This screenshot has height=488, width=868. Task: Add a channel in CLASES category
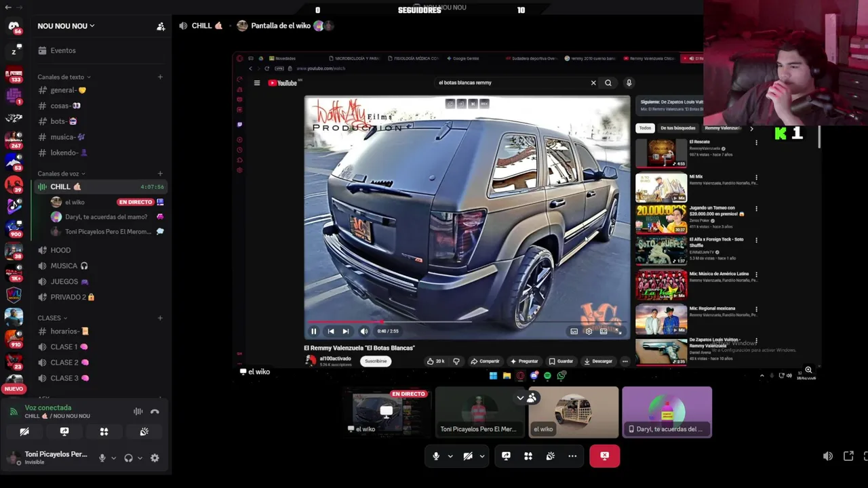pyautogui.click(x=160, y=318)
